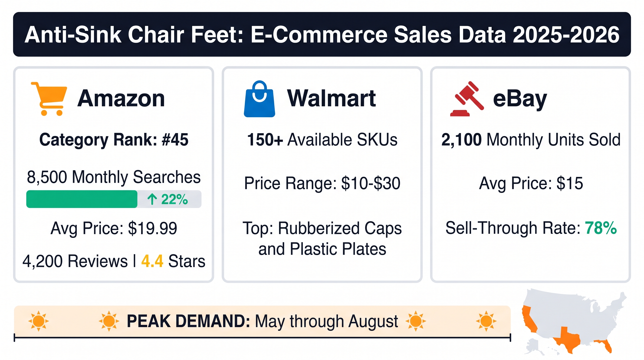Image resolution: width=644 pixels, height=360 pixels.
Task: Click the 78% sell-through rate value
Action: (601, 228)
